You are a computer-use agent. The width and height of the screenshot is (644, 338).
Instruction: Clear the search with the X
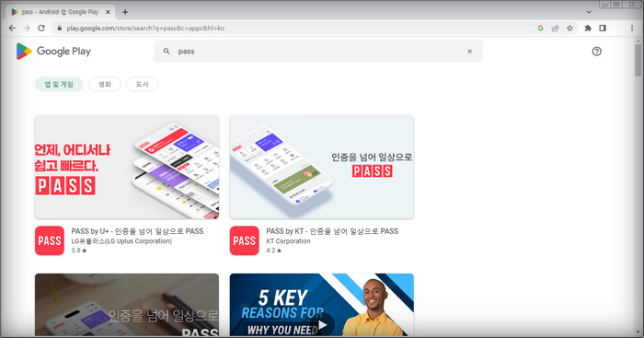click(x=469, y=52)
